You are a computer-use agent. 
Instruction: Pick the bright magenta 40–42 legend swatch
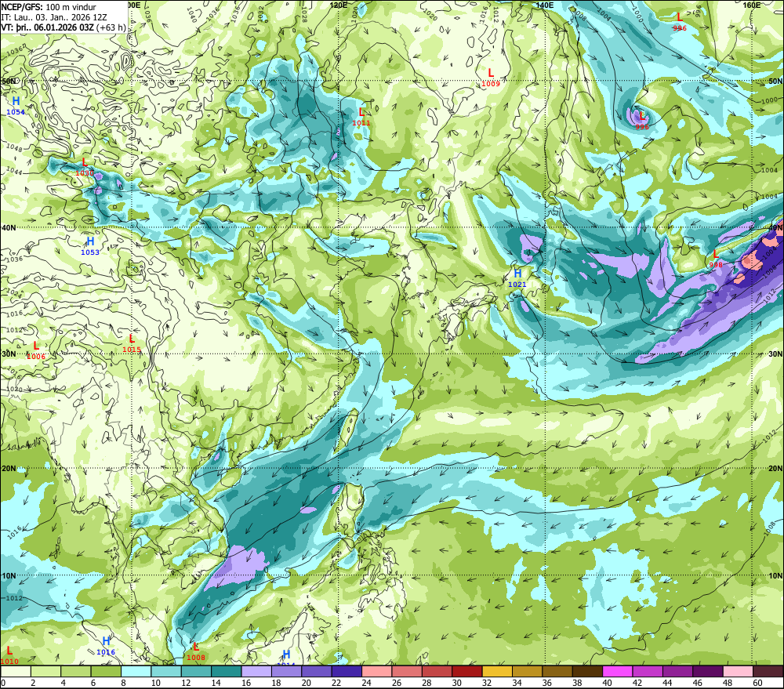[x=618, y=671]
